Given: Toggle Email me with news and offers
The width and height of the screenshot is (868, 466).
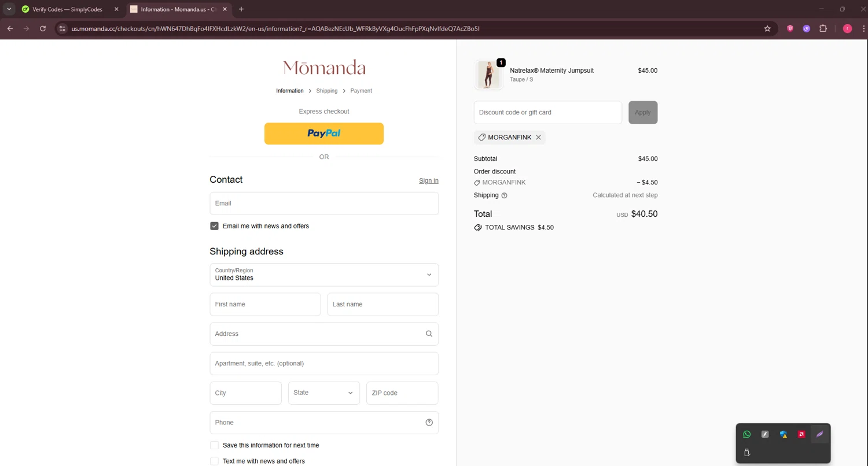Looking at the screenshot, I should pyautogui.click(x=214, y=226).
